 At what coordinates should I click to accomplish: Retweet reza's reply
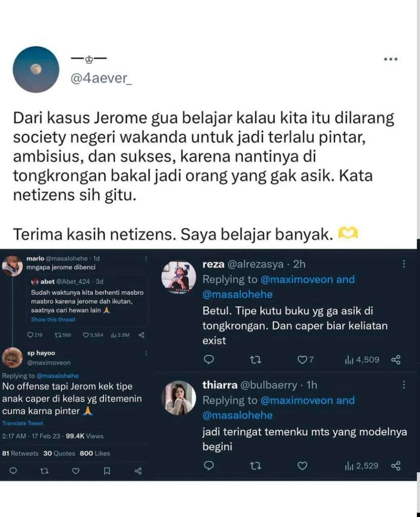[x=255, y=359]
